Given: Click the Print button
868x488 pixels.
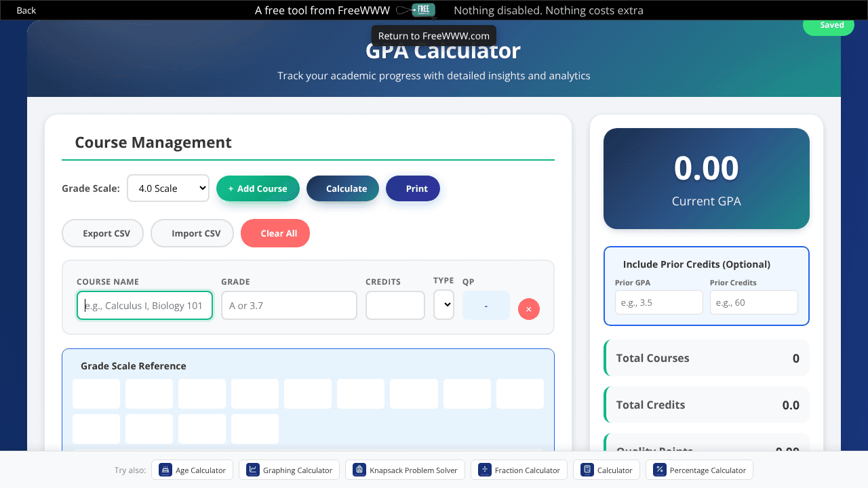Looking at the screenshot, I should click(x=413, y=188).
